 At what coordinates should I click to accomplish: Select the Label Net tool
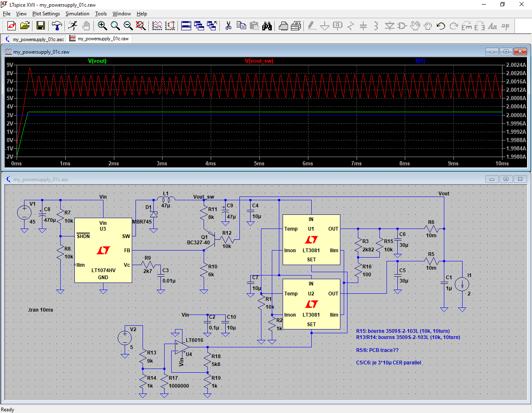338,26
